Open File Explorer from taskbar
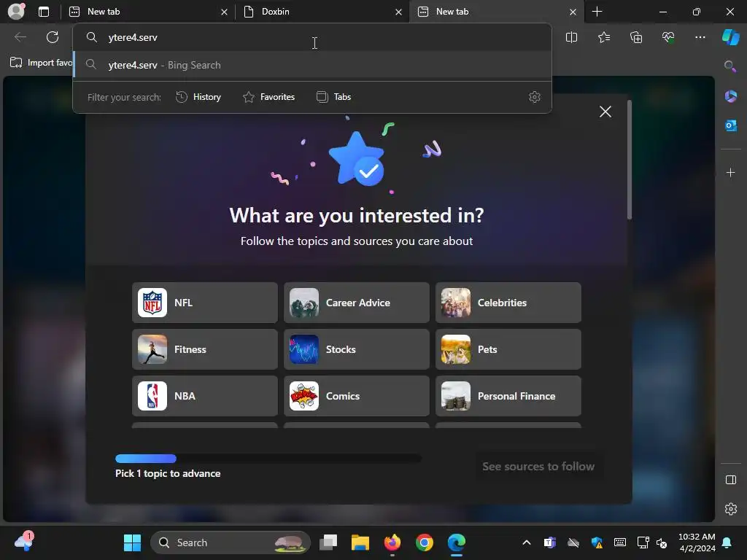The height and width of the screenshot is (560, 747). pos(360,542)
